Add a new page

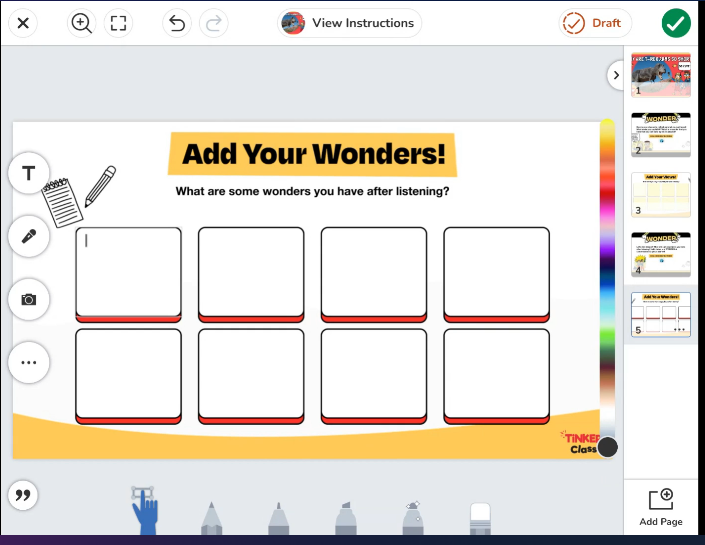click(x=660, y=507)
